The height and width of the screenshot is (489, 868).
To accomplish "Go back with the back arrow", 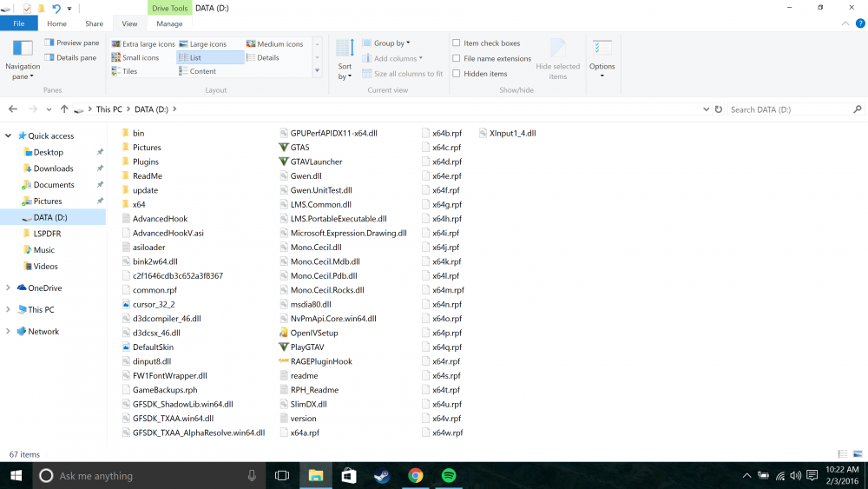I will (x=13, y=109).
